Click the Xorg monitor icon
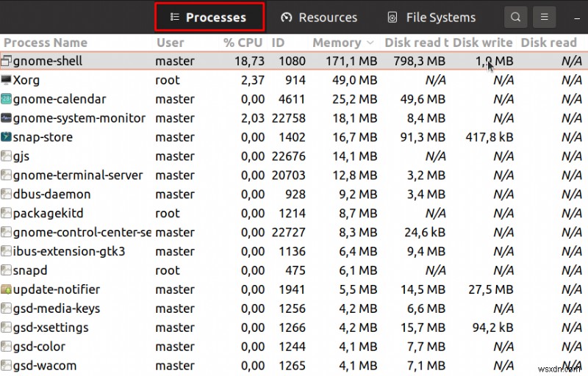 (x=6, y=79)
